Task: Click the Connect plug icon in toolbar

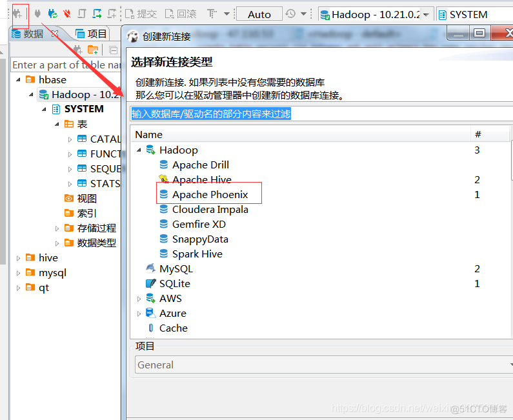Action: pos(37,14)
